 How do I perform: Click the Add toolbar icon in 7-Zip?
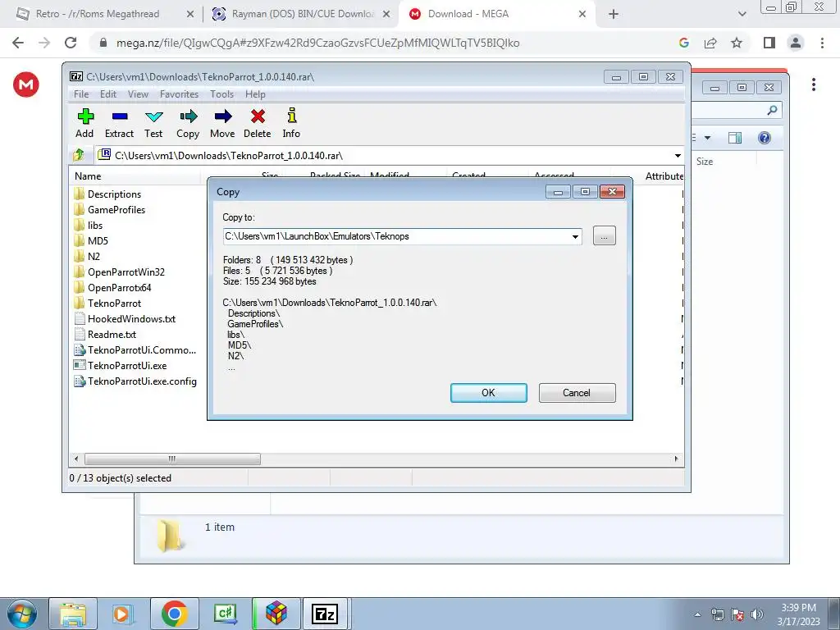[x=85, y=123]
